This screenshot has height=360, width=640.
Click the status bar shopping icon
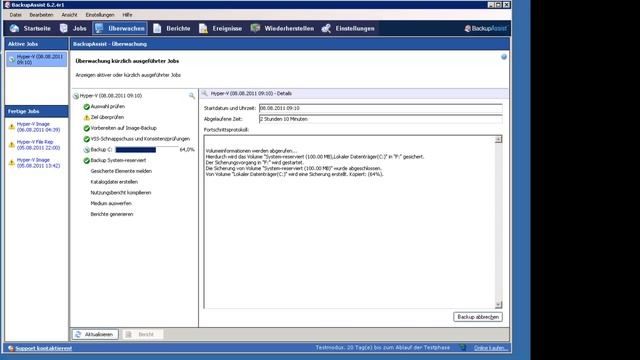coord(462,348)
